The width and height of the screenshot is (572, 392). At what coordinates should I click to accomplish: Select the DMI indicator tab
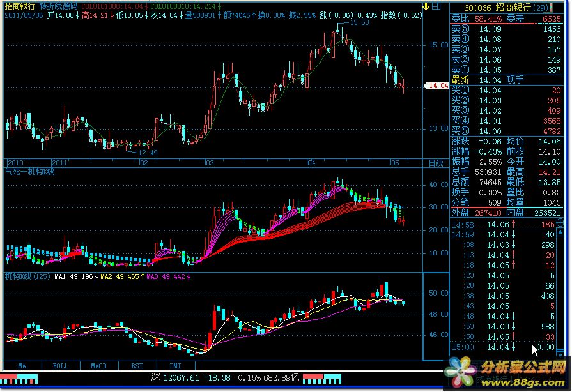[176, 366]
